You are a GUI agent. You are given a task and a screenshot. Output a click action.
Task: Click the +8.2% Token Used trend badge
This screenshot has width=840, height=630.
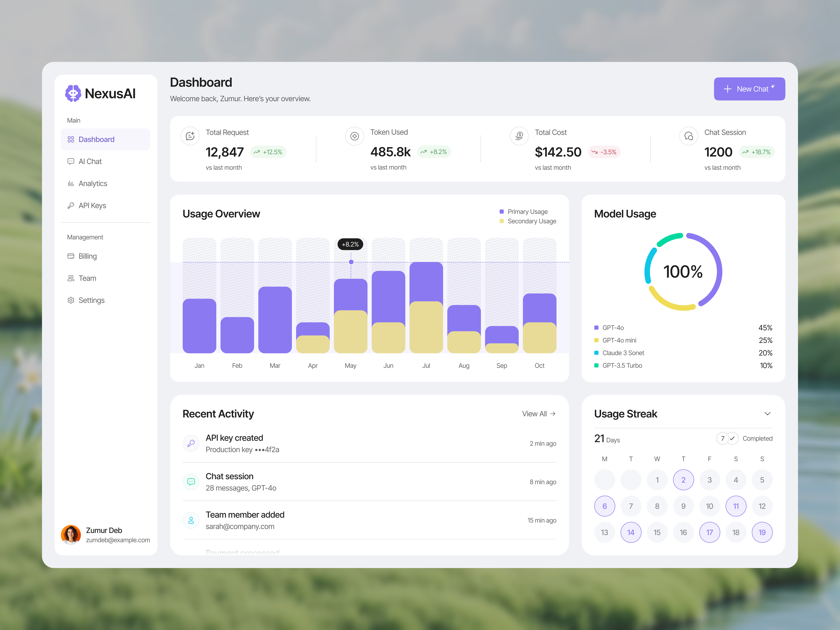coord(434,152)
